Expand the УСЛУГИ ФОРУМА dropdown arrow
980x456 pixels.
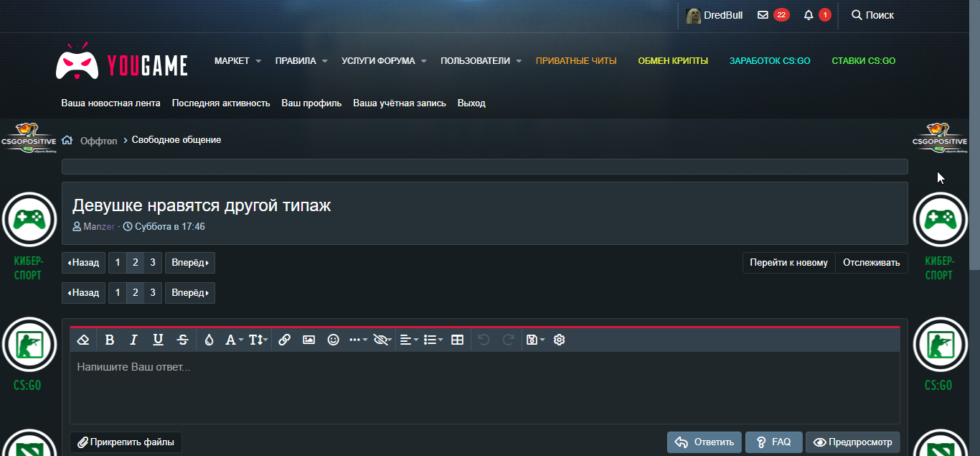(x=424, y=61)
